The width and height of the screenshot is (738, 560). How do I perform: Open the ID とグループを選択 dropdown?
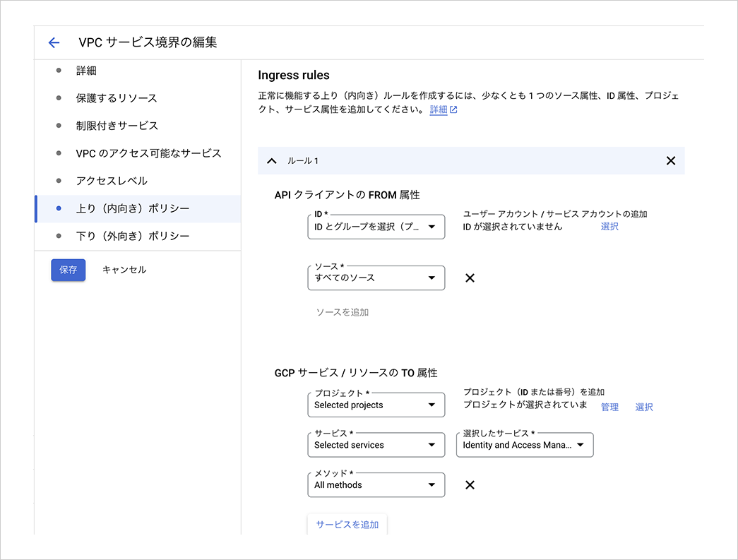click(x=376, y=227)
